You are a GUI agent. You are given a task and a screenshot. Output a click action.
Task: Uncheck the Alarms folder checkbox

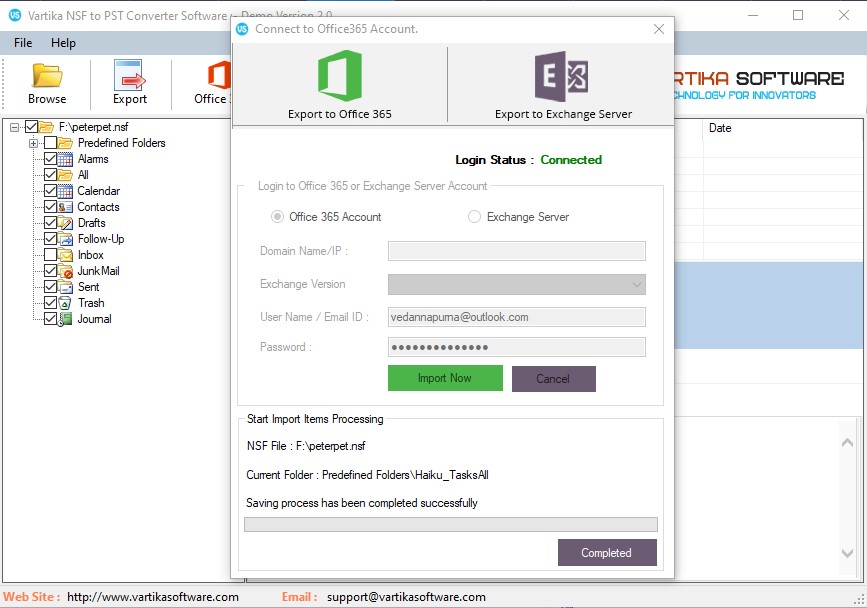pos(50,159)
